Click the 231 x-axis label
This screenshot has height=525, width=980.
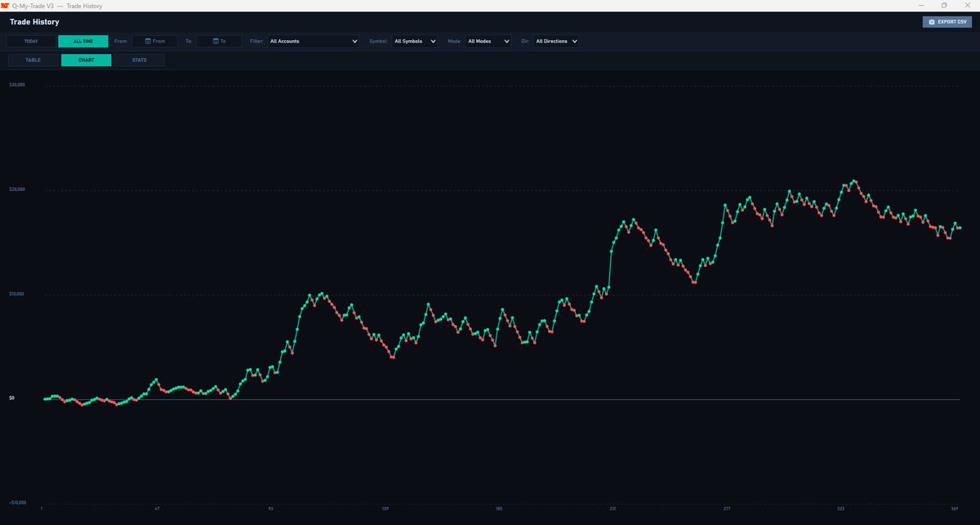[x=613, y=509]
